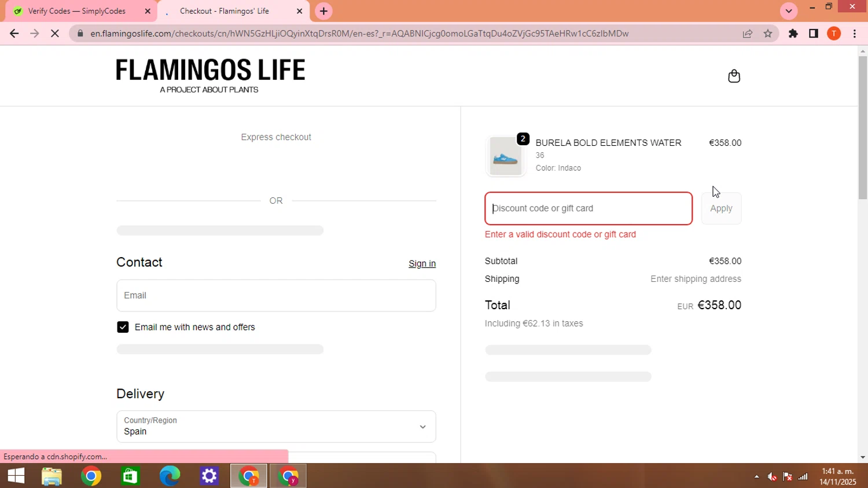The width and height of the screenshot is (868, 488).
Task: Click the browser forward arrow
Action: (34, 34)
